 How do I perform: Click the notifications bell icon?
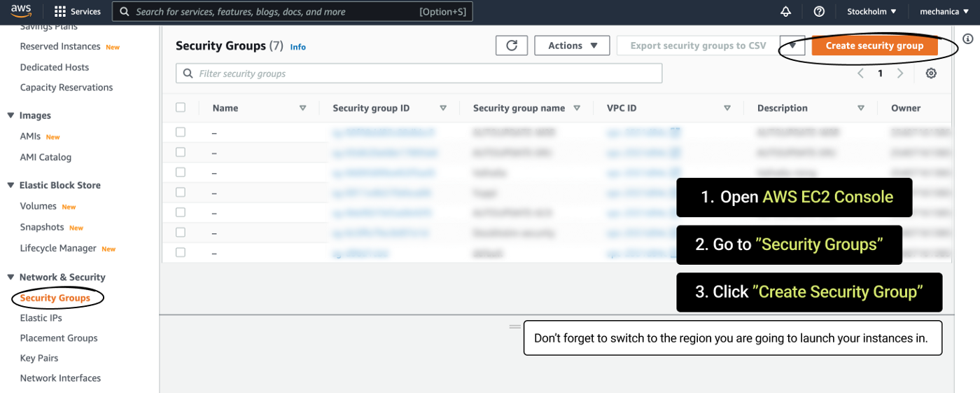(x=785, y=11)
